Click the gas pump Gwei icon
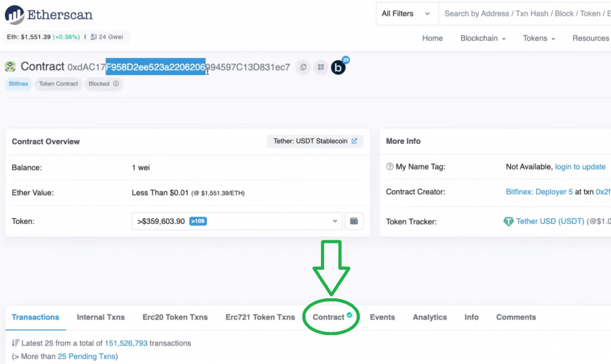This screenshot has height=364, width=611. (94, 36)
